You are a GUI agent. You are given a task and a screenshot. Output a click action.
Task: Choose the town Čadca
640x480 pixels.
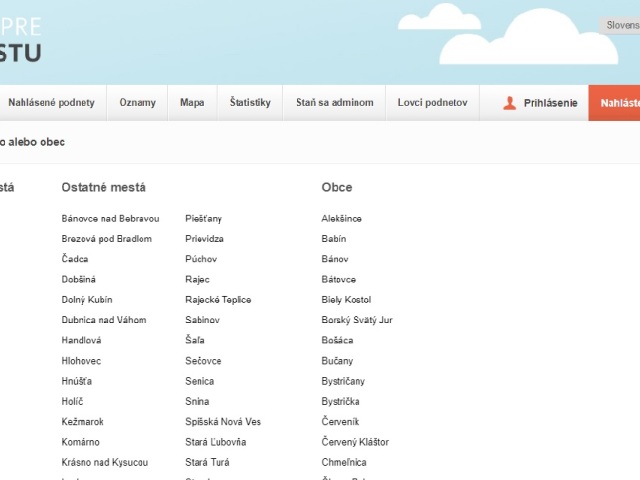pyautogui.click(x=75, y=259)
